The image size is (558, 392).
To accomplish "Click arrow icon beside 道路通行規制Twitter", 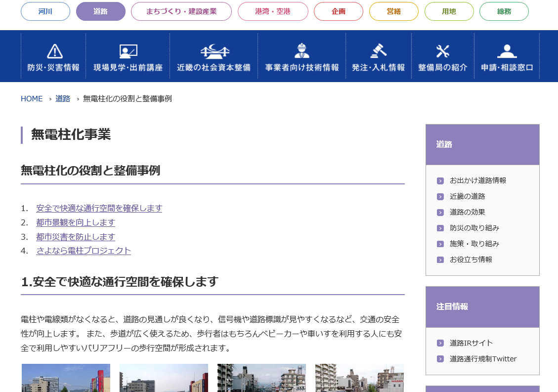I will (x=440, y=359).
